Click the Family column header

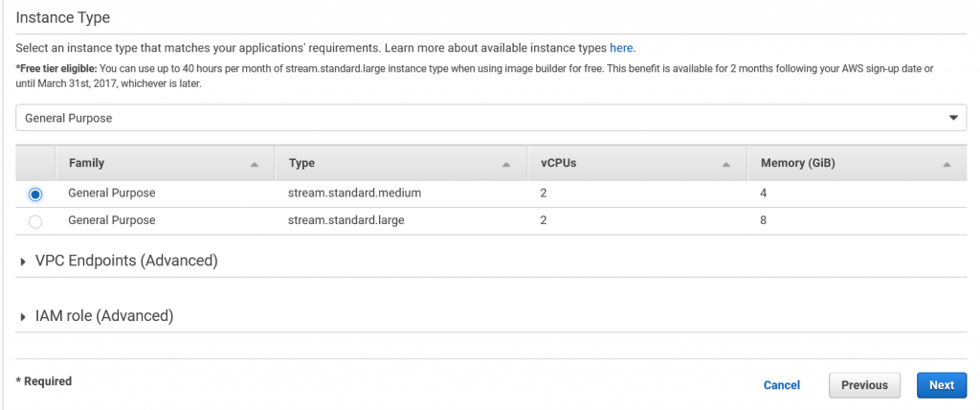(x=87, y=164)
